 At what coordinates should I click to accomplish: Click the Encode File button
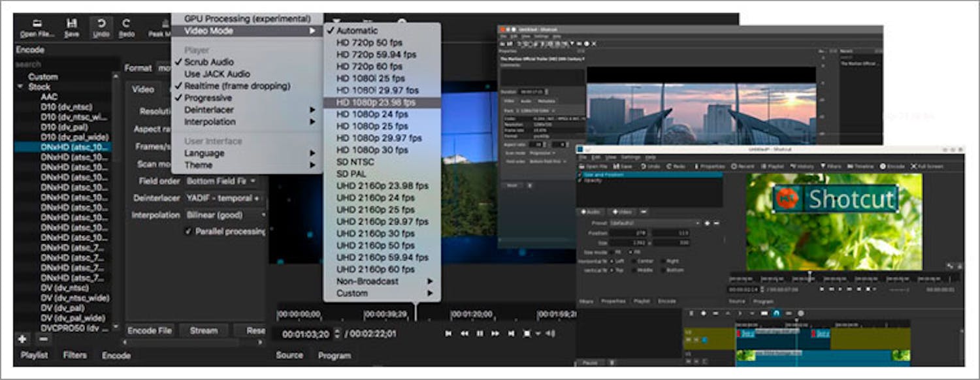click(148, 330)
